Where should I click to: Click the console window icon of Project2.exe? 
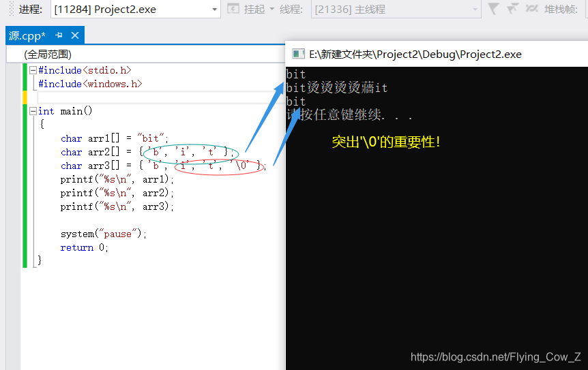pos(298,54)
